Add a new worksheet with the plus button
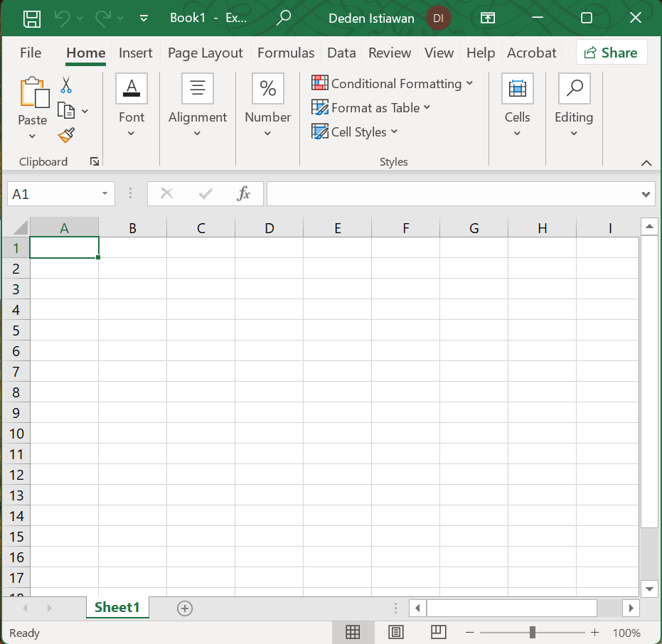The height and width of the screenshot is (644, 662). 184,608
